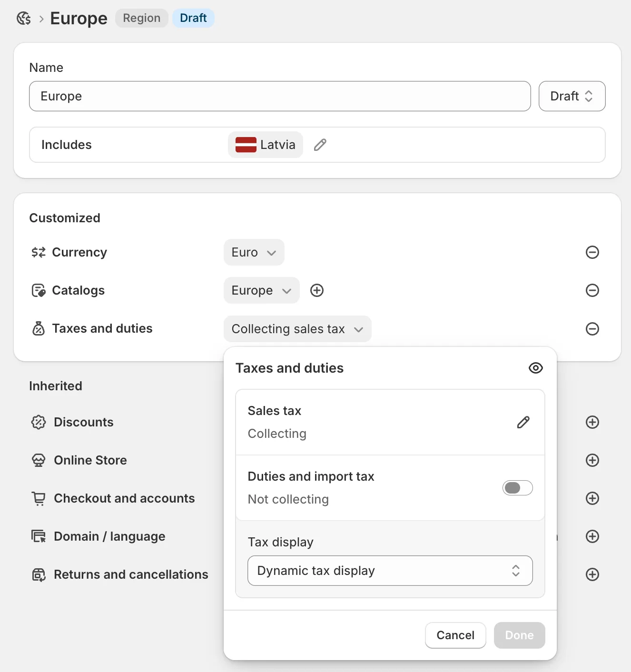Select the Discounts inherited row label
Viewport: 631px width, 672px height.
click(84, 422)
